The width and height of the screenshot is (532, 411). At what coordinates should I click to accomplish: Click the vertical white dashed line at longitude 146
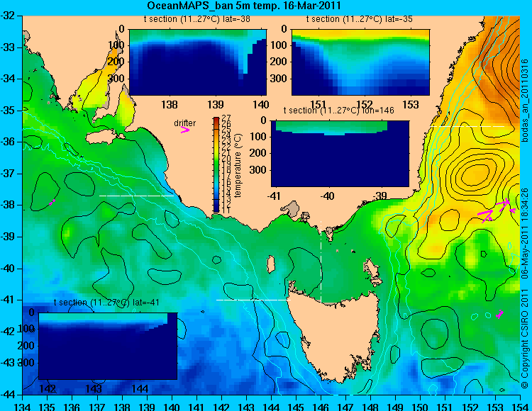tap(321, 261)
